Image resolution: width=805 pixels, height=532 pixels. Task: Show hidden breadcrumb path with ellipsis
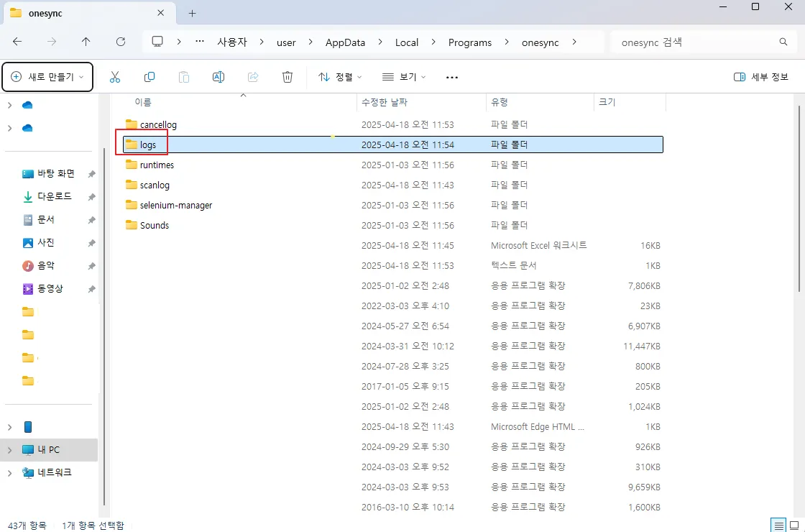pos(200,42)
